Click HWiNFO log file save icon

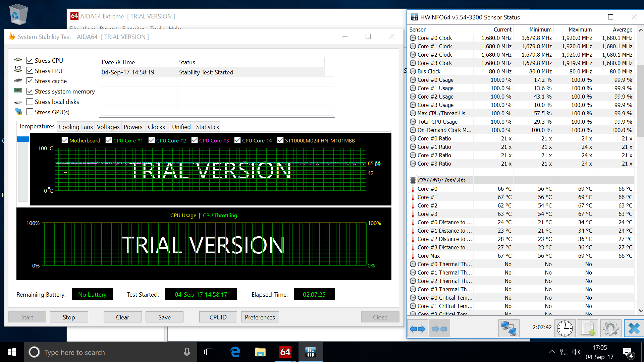588,328
